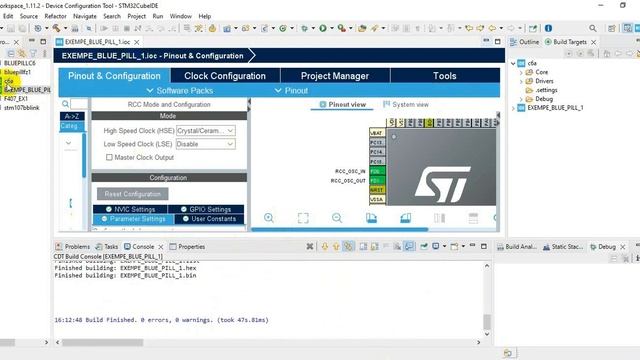This screenshot has width=640, height=360.
Task: Click the Search magnifier in main toolbar
Action: 593,28
